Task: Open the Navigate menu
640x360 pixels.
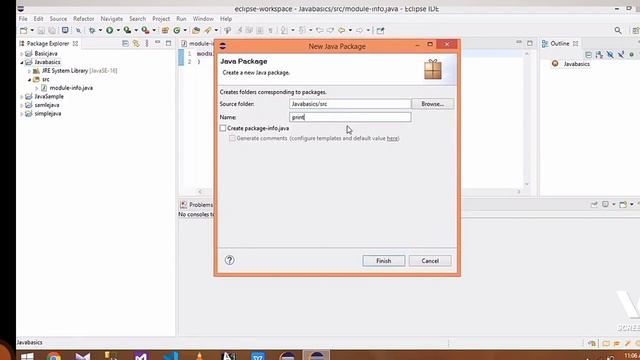Action: point(111,19)
